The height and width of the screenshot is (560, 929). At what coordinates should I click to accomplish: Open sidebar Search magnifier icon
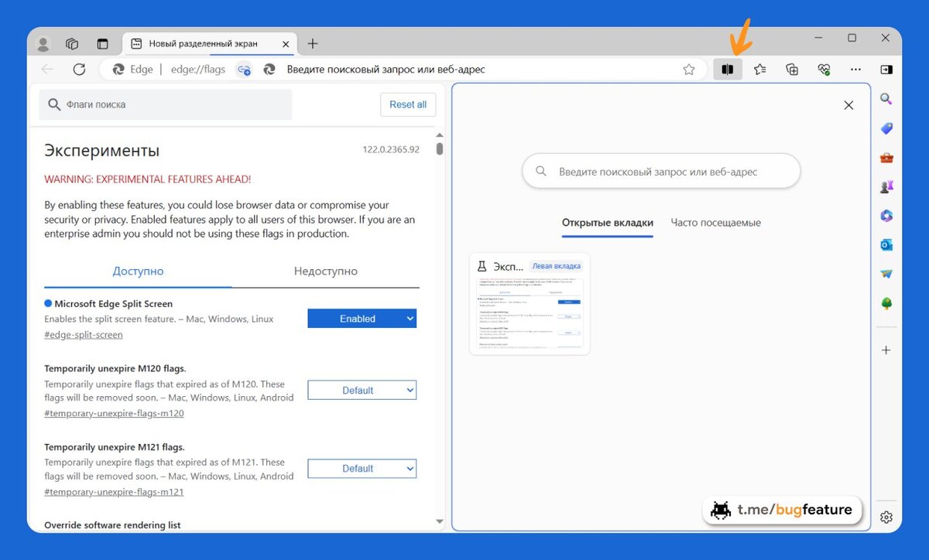(886, 99)
